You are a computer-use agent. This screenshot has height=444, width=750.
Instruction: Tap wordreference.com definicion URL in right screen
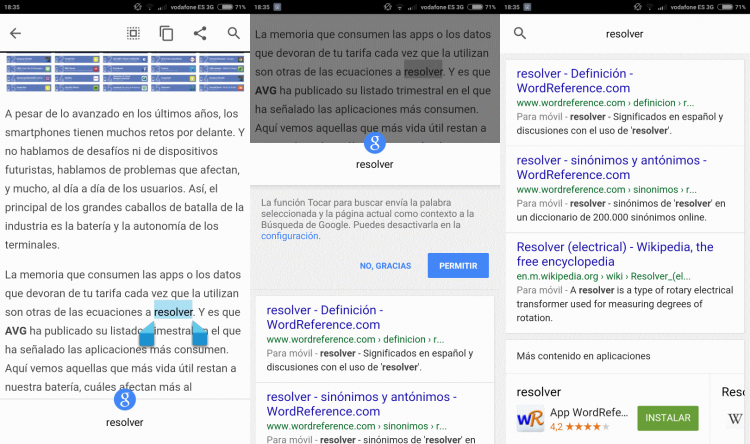(x=605, y=103)
